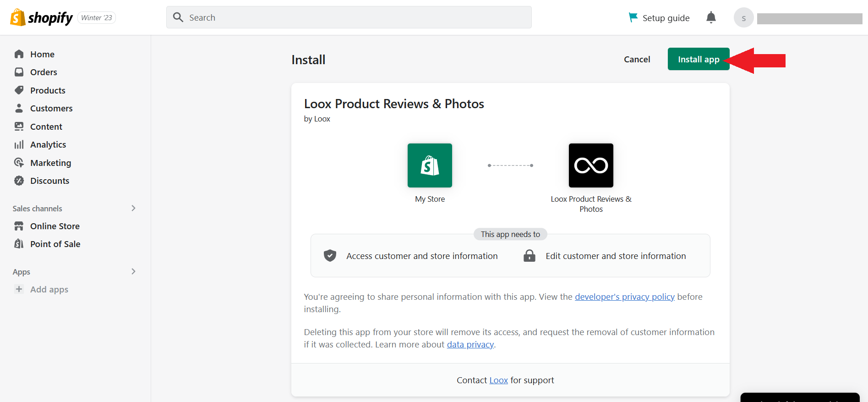The image size is (868, 402).
Task: Click the Setup guide flag icon
Action: point(633,17)
